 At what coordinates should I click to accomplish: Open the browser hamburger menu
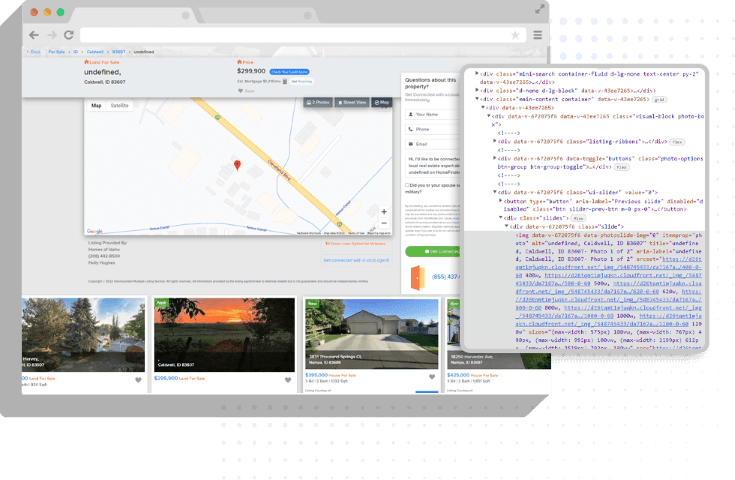coord(538,35)
